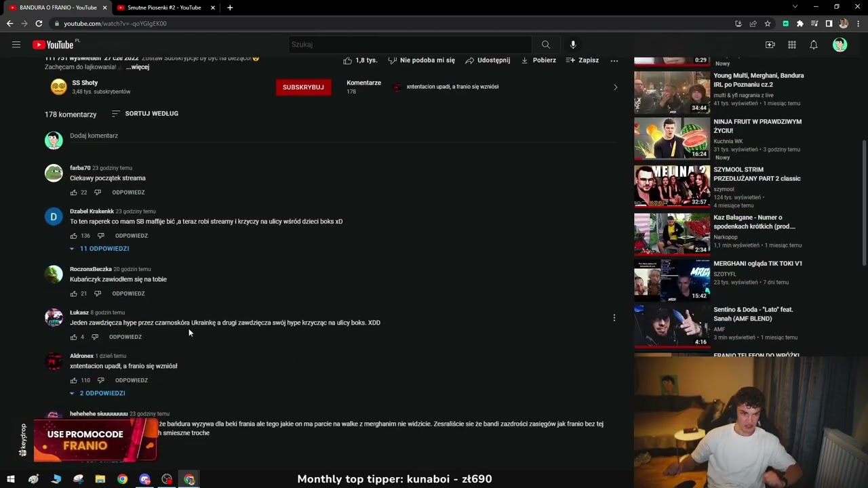The height and width of the screenshot is (488, 868).
Task: Open MERGHANI ogląda TIK TOKI V1 thumbnail
Action: (672, 280)
